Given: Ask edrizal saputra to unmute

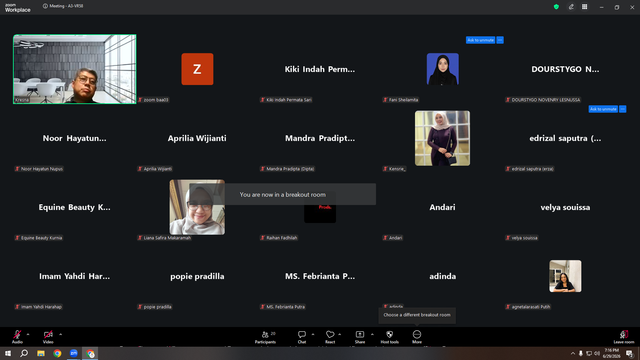Looking at the screenshot, I should click(x=603, y=109).
